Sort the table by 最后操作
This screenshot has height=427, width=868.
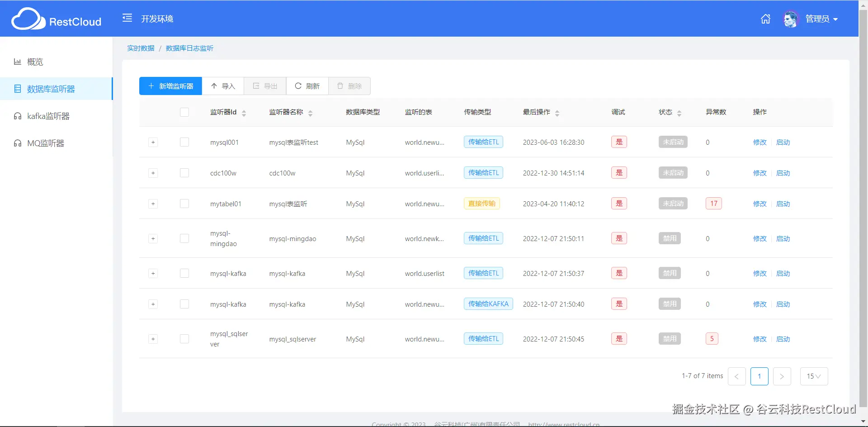click(557, 113)
